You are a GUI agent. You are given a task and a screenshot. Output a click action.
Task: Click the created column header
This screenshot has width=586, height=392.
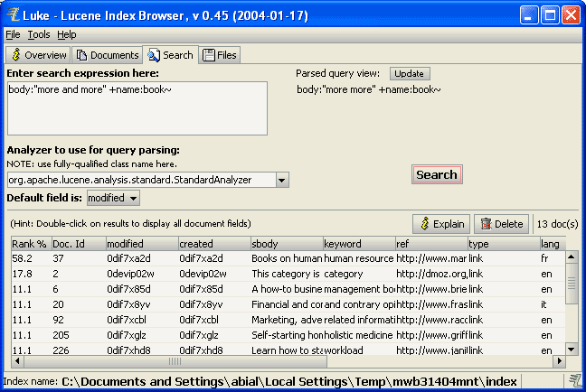[214, 244]
